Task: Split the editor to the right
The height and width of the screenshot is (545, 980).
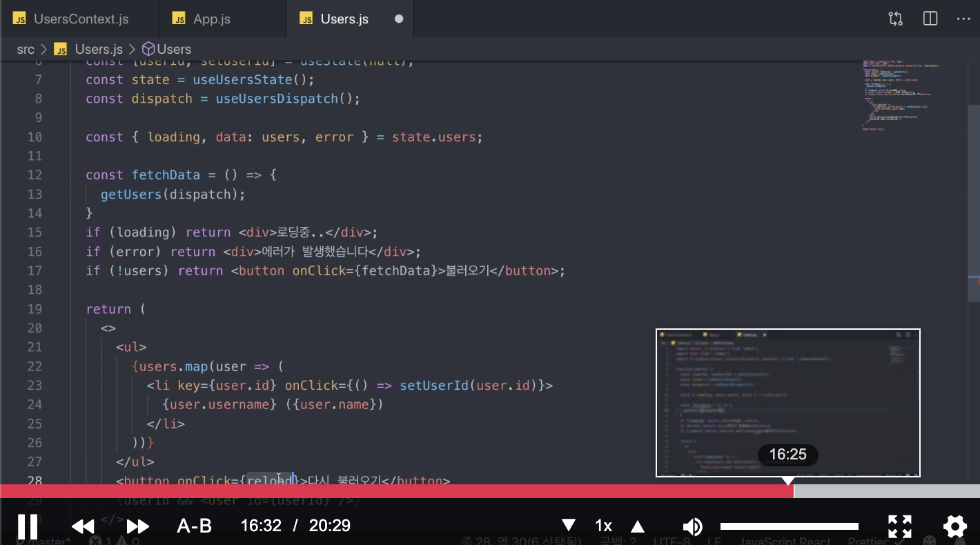Action: (x=930, y=19)
